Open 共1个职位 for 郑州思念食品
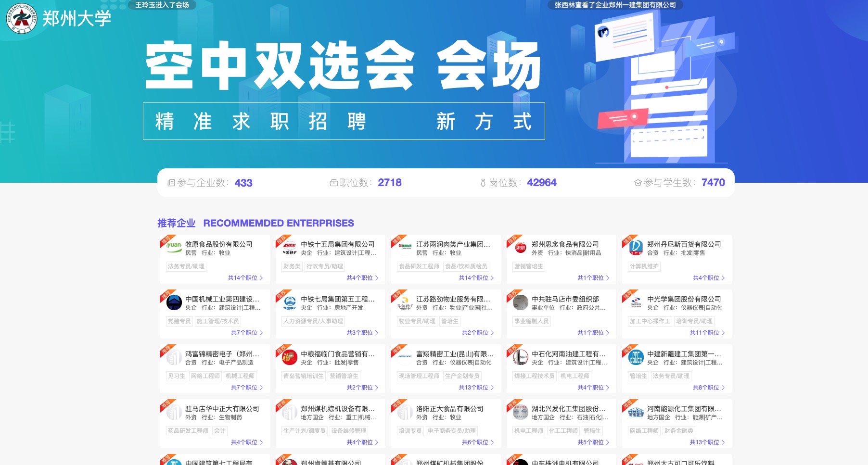 pos(593,278)
